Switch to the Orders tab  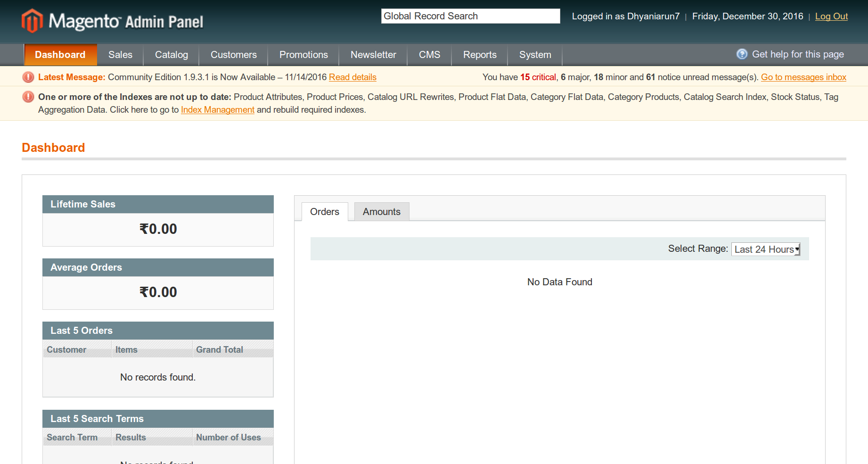click(x=325, y=212)
